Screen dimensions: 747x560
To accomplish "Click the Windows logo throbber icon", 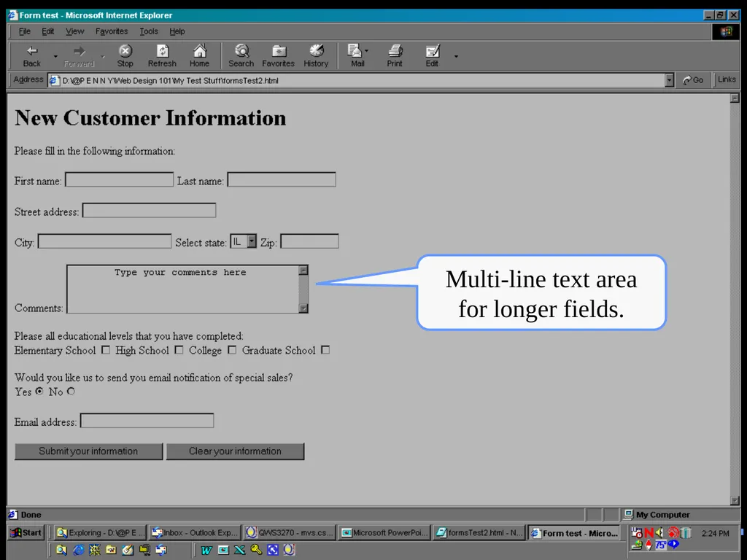I will coord(726,31).
